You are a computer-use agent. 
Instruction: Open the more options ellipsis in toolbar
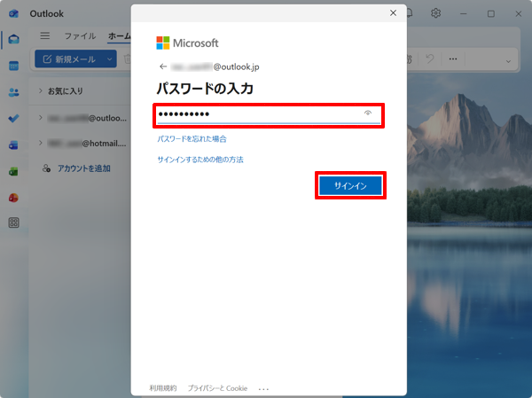point(453,59)
